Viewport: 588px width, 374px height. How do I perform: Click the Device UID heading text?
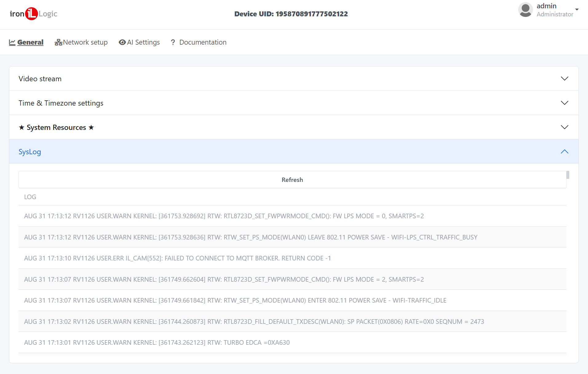coord(291,14)
